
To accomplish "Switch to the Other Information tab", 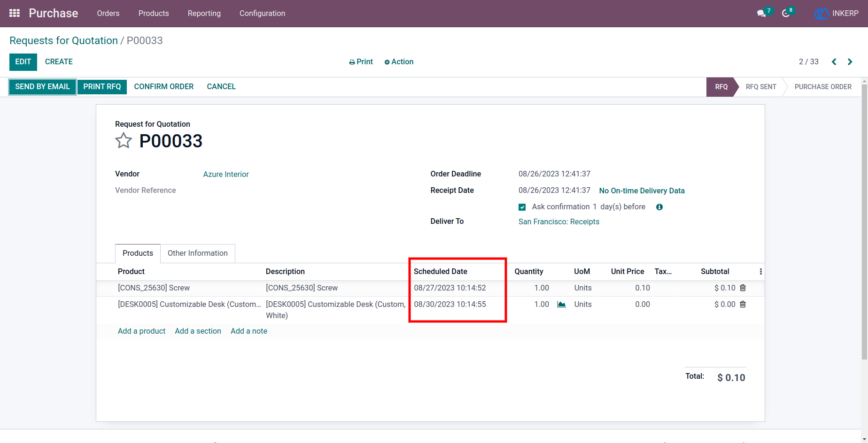I will (198, 253).
